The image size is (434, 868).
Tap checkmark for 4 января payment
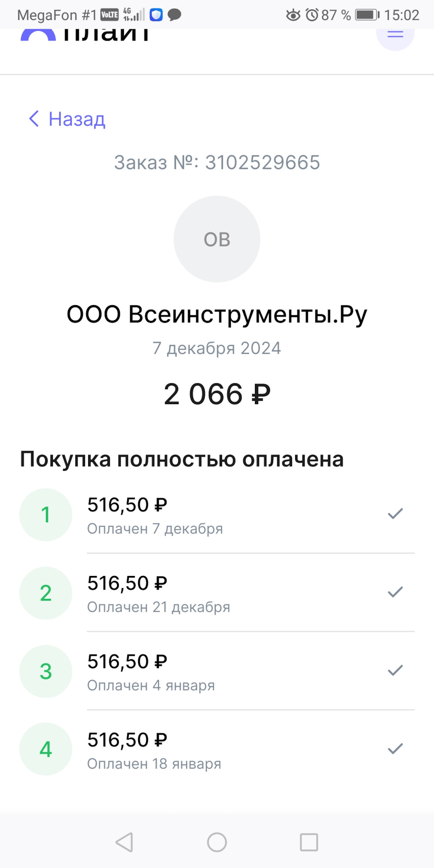(x=395, y=670)
